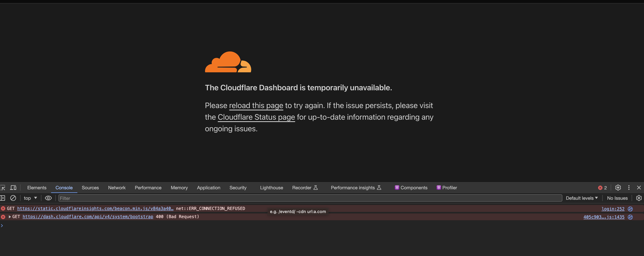Click the net::ERR_CONNECTION_REFUSED error text
The height and width of the screenshot is (256, 644).
coord(210,208)
